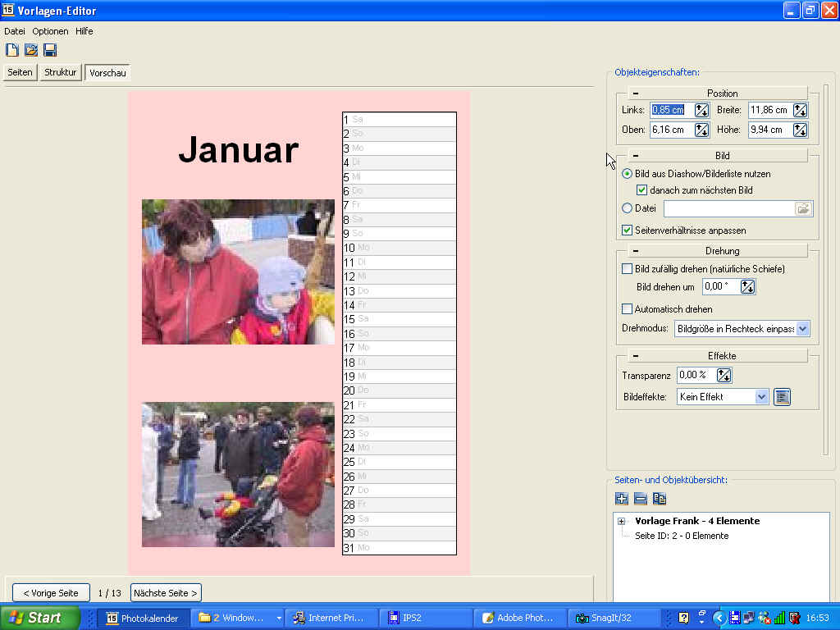Open the Optionen menu
Viewport: 840px width, 630px height.
click(50, 31)
